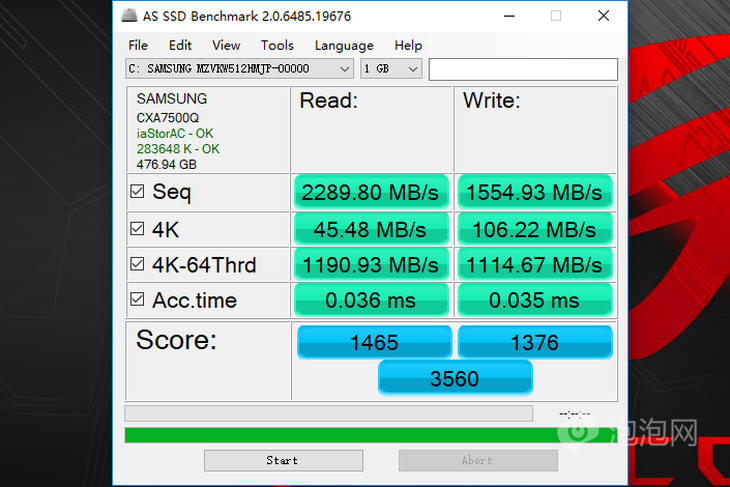Click the 4K-64Thrd write result 1114.67 MB/s
Screen dimensions: 730x487
[535, 264]
